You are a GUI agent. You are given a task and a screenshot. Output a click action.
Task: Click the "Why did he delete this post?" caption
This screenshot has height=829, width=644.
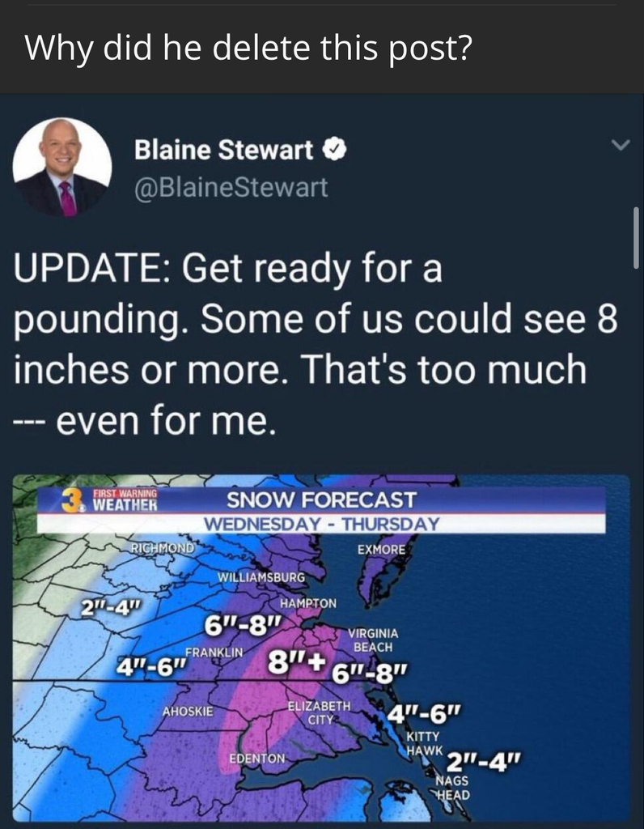(248, 49)
